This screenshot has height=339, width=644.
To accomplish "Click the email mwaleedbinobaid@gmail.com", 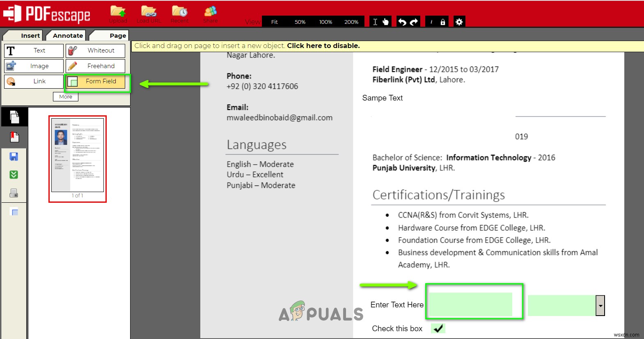I will [x=280, y=118].
